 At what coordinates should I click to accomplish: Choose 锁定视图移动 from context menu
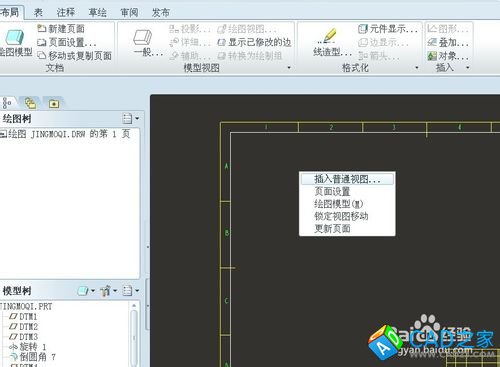point(347,216)
